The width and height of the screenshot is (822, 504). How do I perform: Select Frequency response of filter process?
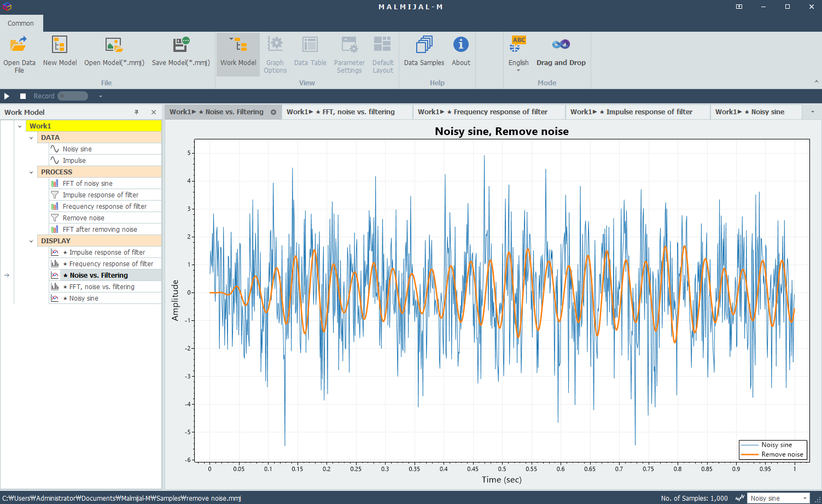click(105, 207)
